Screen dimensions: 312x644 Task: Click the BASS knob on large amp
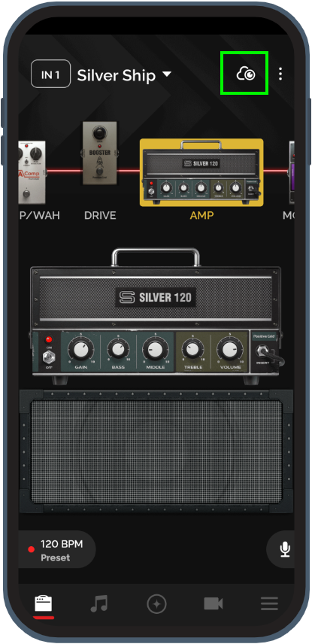(118, 350)
